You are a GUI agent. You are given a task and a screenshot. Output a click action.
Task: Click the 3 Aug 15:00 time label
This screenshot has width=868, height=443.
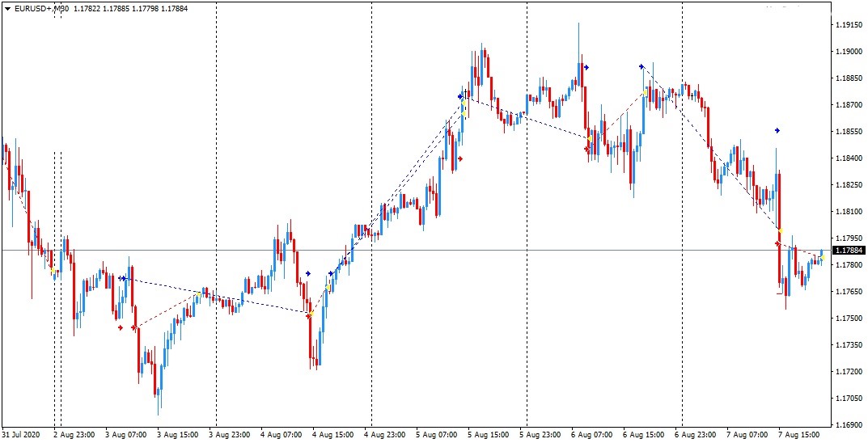coord(178,435)
